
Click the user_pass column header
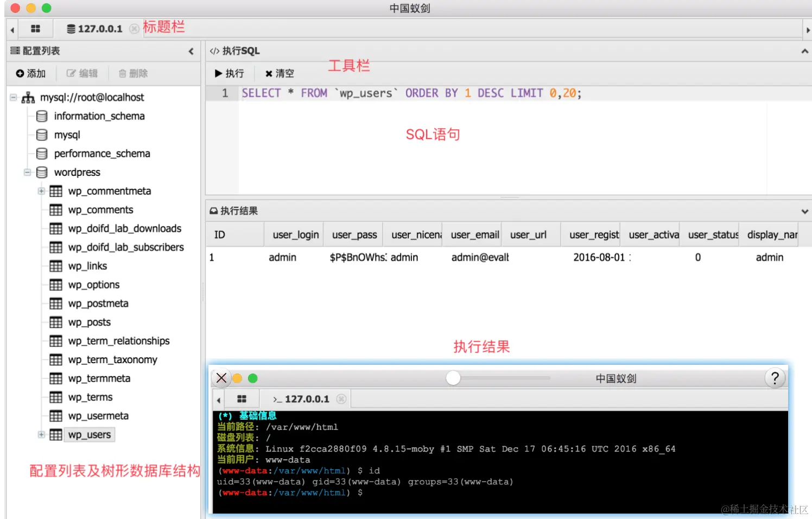tap(353, 235)
